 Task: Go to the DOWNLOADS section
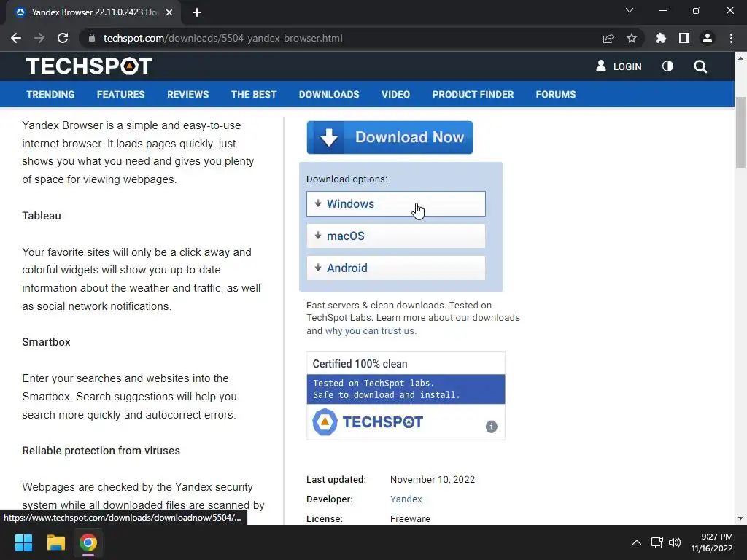tap(329, 94)
